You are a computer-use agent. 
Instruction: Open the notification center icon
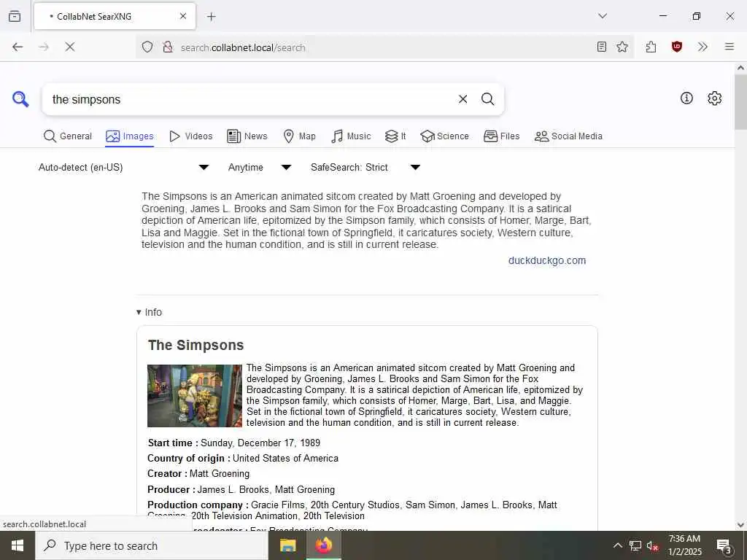(x=724, y=545)
